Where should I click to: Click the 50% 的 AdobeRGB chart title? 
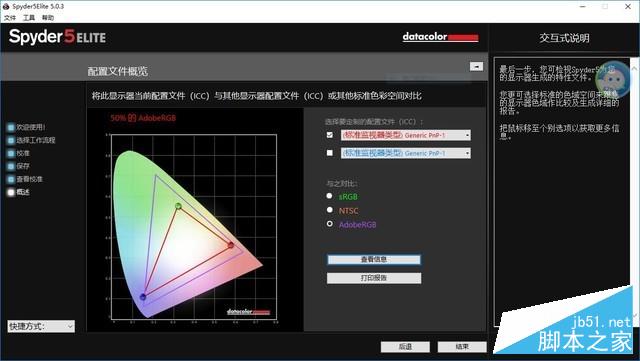(x=143, y=118)
